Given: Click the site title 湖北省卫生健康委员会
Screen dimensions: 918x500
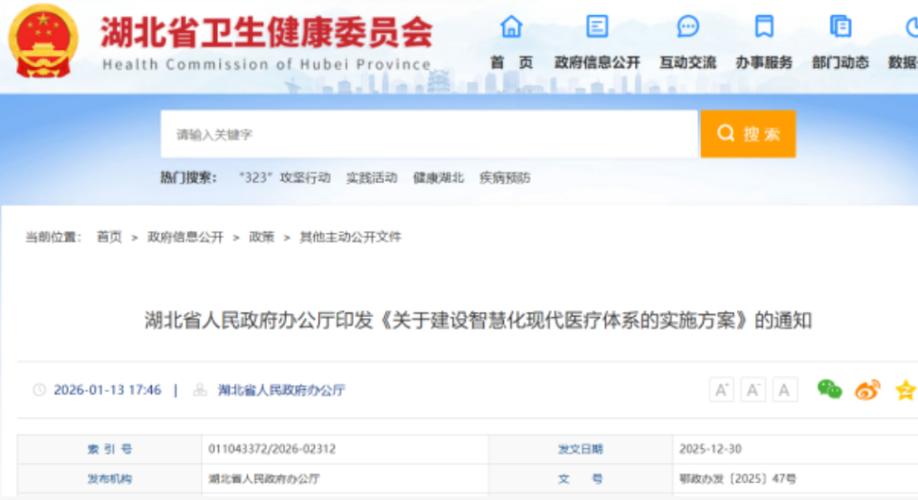Looking at the screenshot, I should pos(267,32).
